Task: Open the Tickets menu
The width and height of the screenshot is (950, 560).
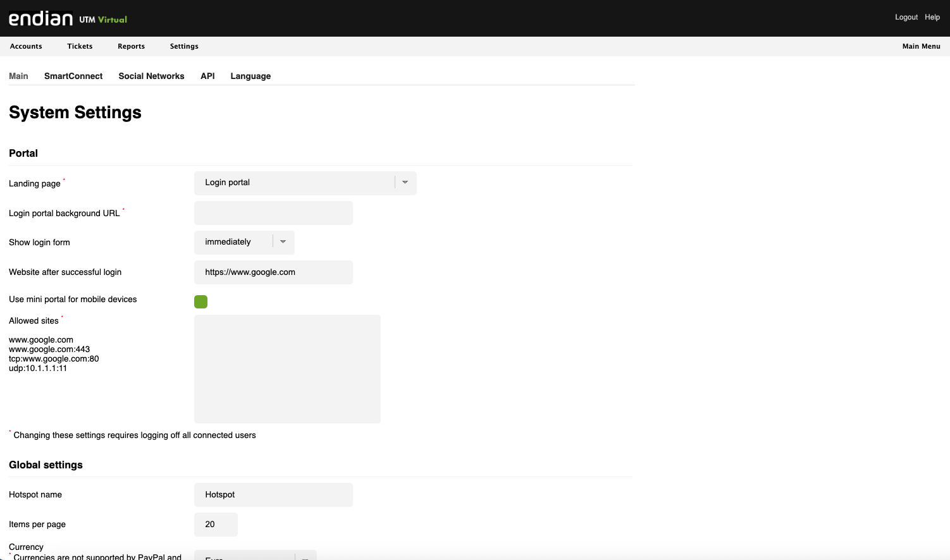Action: [x=80, y=46]
